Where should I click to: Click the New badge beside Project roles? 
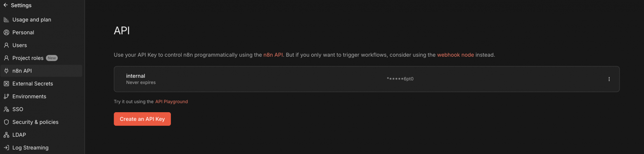coord(52,58)
